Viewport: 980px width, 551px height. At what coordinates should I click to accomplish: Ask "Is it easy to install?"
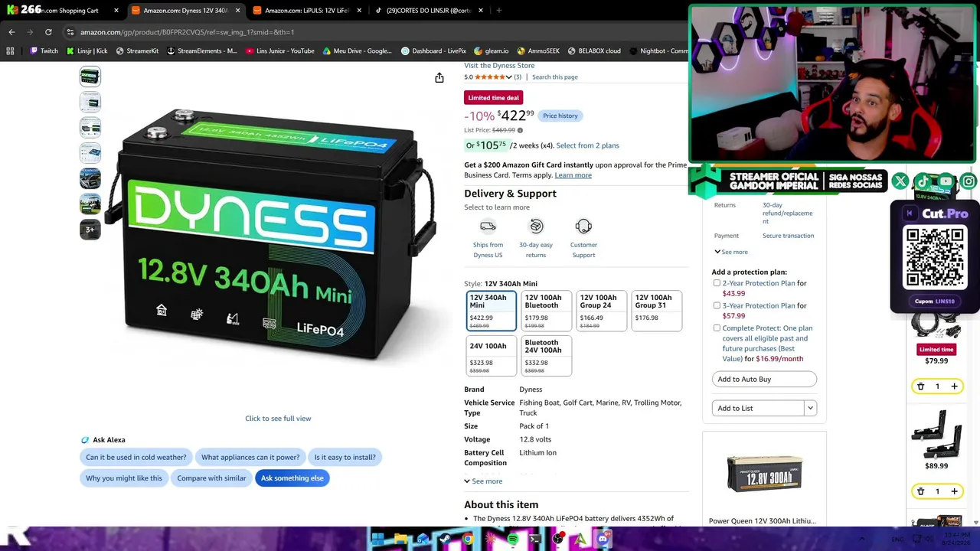pyautogui.click(x=345, y=458)
